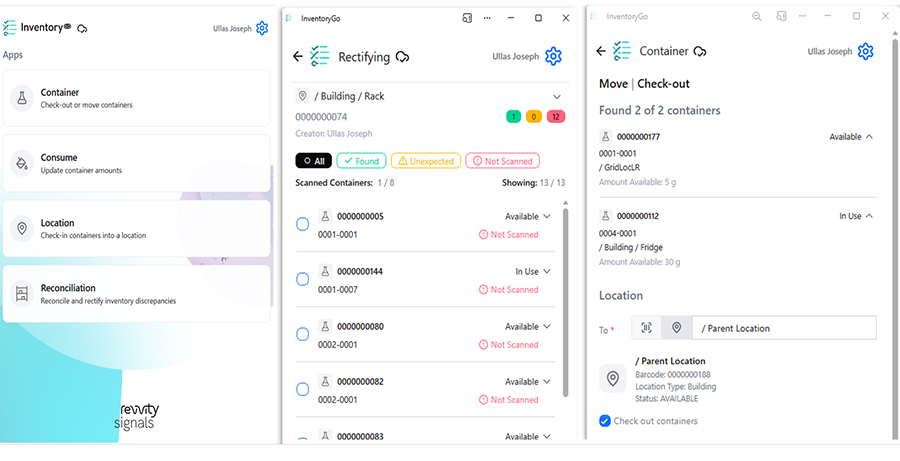Collapse container 0000000177 Available chevron
Viewport: 900px width, 461px height.
pos(868,137)
